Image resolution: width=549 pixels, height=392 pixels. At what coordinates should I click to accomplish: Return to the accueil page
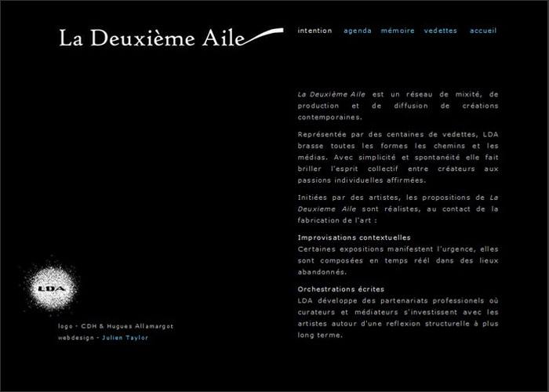(483, 31)
